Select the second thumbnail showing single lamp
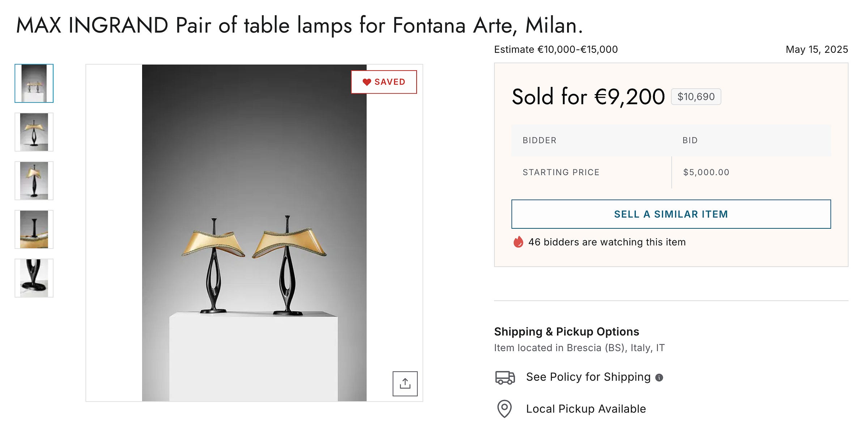This screenshot has width=868, height=422. click(34, 132)
